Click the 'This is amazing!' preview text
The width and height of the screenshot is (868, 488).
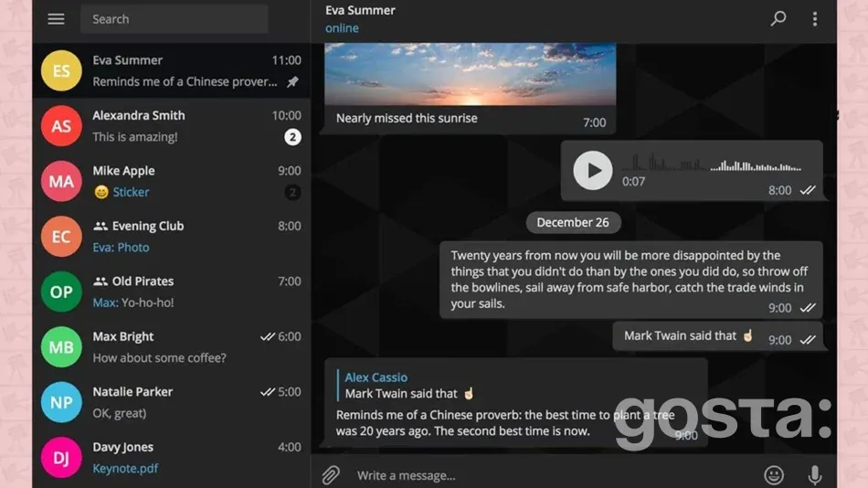[x=135, y=137]
